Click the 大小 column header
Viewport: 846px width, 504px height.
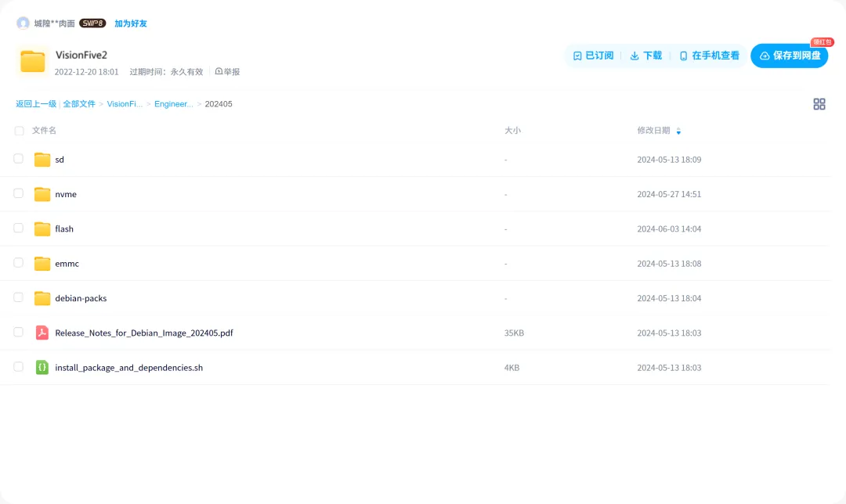coord(512,131)
